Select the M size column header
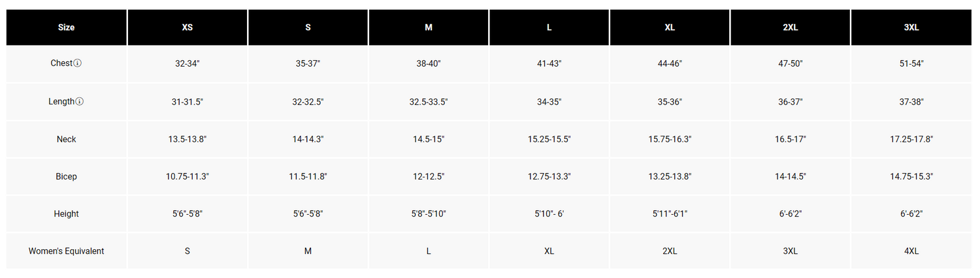The height and width of the screenshot is (278, 980). tap(429, 27)
